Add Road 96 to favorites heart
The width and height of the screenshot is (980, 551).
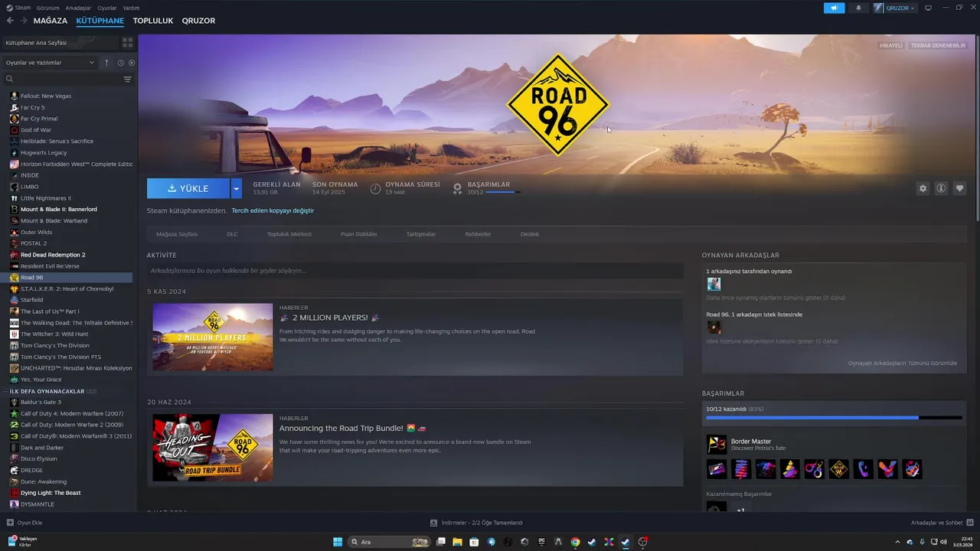[x=959, y=188]
